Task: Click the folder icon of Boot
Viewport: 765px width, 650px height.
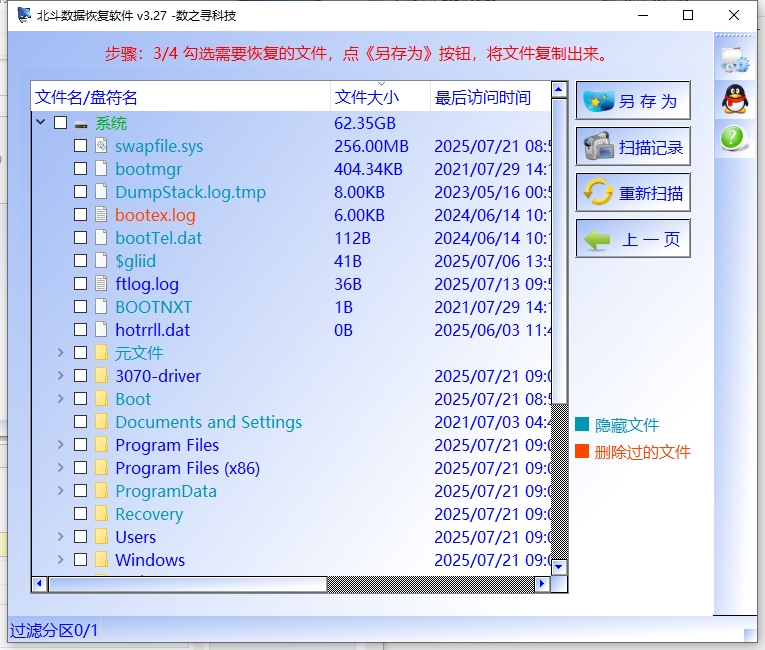Action: pyautogui.click(x=101, y=398)
